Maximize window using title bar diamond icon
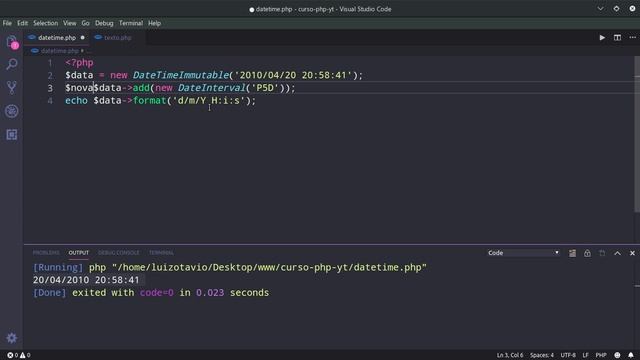The image size is (640, 360). tap(616, 9)
